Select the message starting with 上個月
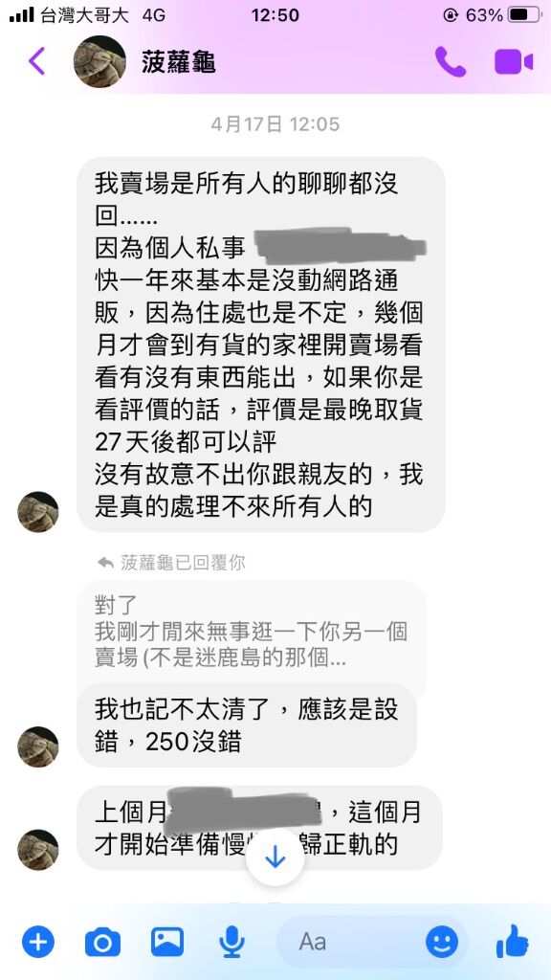This screenshot has height=980, width=551. [259, 828]
